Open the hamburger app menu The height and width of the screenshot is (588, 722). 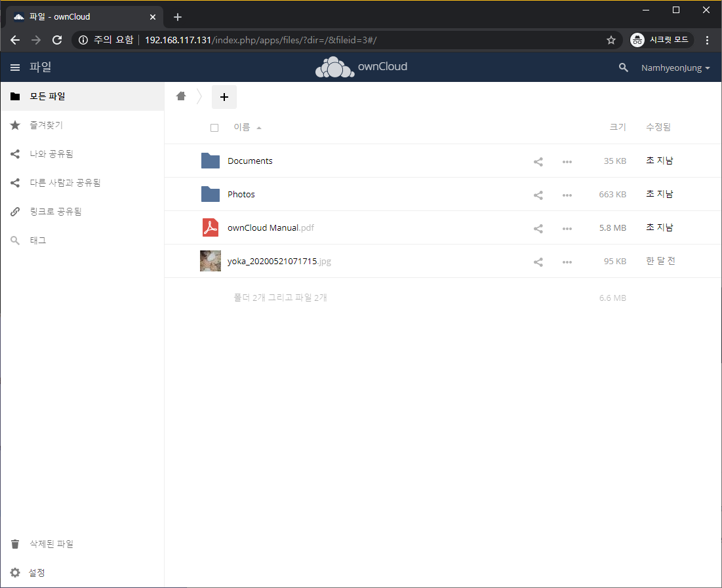[x=15, y=68]
